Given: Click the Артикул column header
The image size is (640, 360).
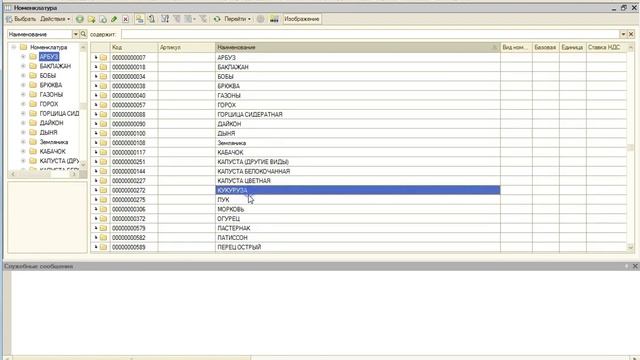Looking at the screenshot, I should pos(186,47).
